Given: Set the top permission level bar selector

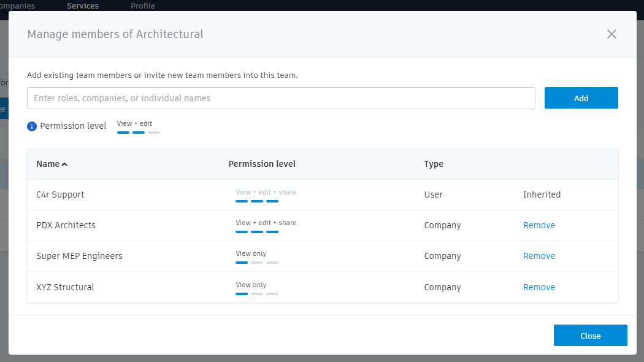Looking at the screenshot, I should coord(139,132).
